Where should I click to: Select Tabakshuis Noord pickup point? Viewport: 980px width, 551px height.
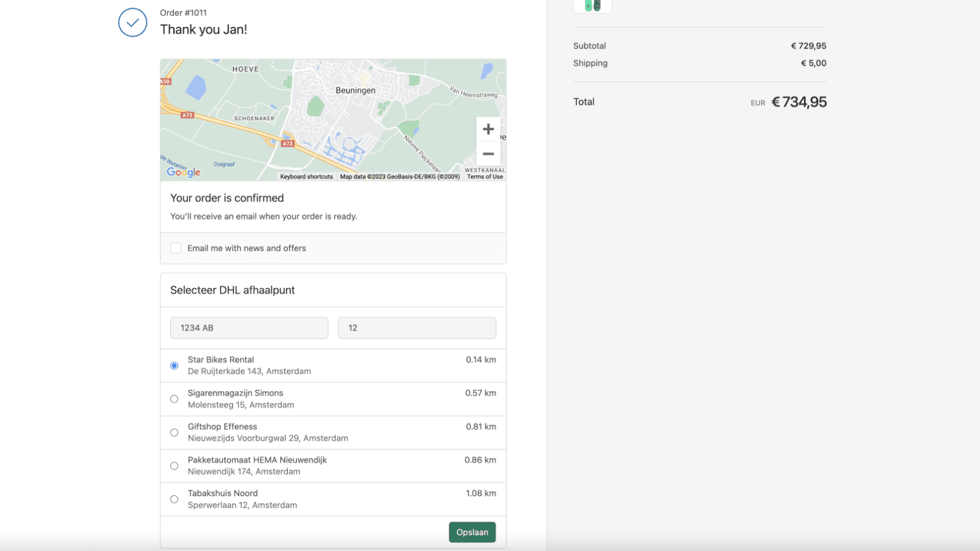[175, 500]
